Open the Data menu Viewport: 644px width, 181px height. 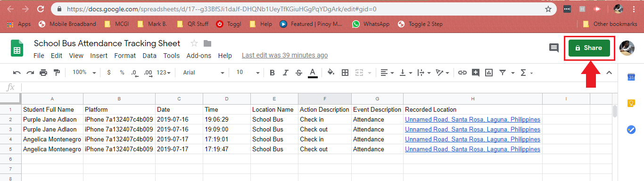pos(149,56)
